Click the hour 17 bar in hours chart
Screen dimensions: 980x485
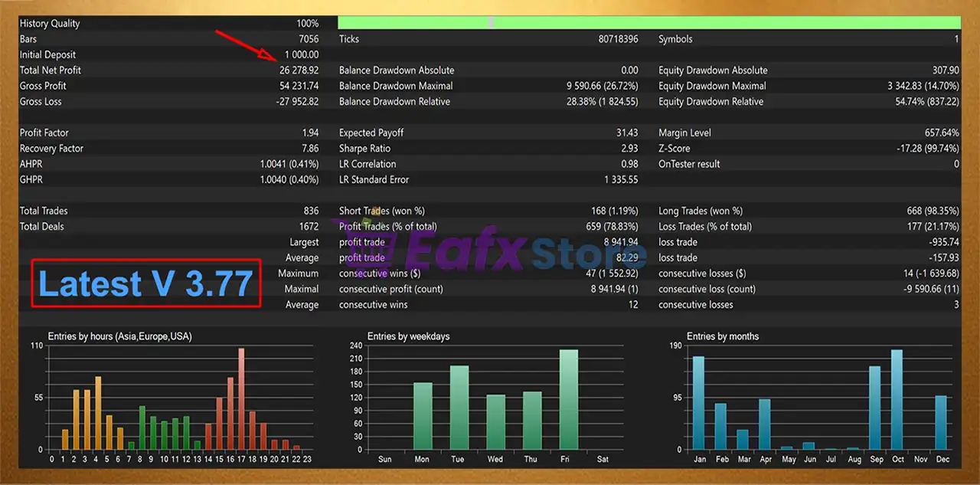[241, 398]
